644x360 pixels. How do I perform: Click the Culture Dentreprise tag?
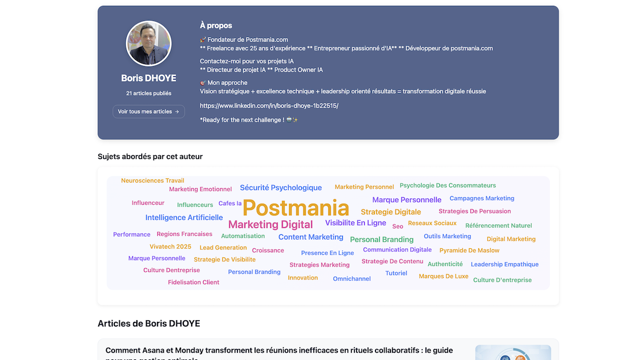coord(172,270)
